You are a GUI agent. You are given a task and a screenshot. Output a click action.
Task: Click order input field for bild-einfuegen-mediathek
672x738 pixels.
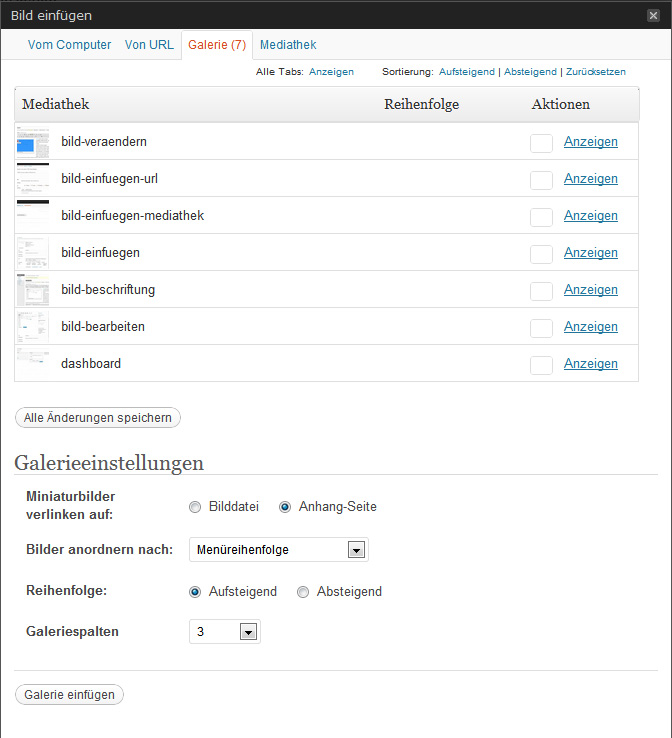click(541, 217)
